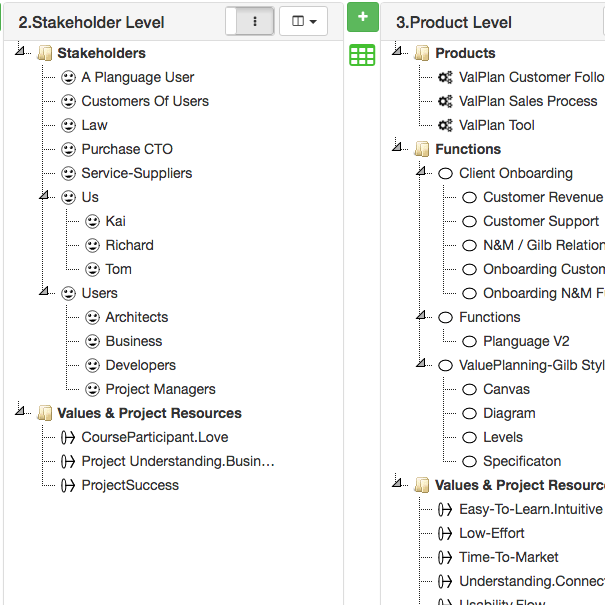Click smiley icon beside Kai

click(x=93, y=221)
